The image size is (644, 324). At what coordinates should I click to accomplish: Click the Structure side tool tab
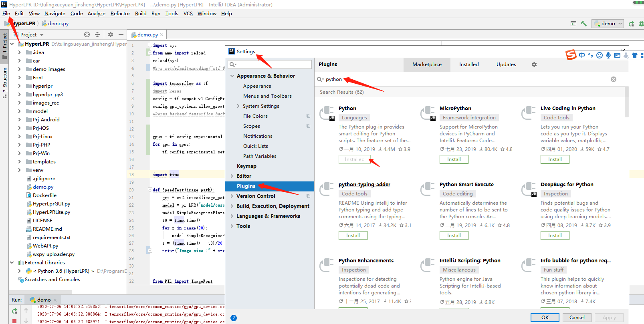point(5,83)
